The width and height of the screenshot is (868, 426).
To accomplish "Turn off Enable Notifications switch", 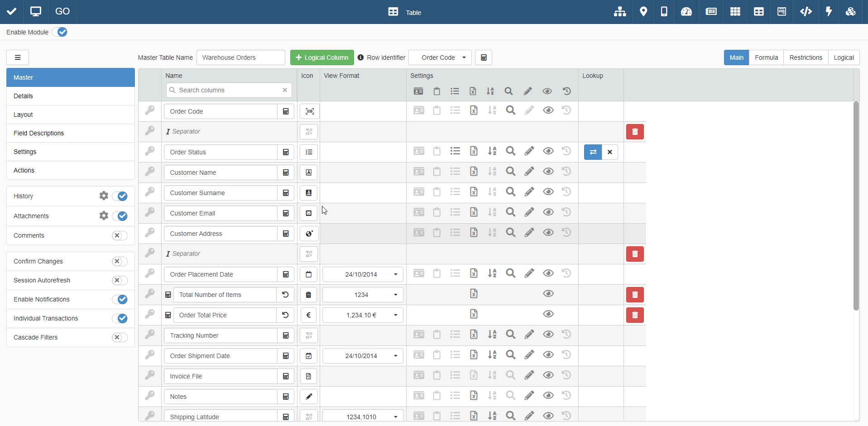I will click(x=120, y=299).
